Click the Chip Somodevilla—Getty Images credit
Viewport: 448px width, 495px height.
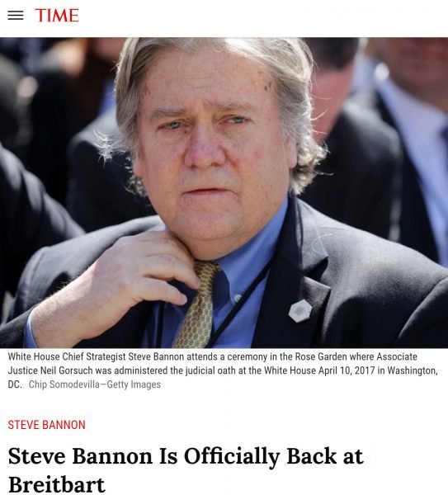[95, 384]
